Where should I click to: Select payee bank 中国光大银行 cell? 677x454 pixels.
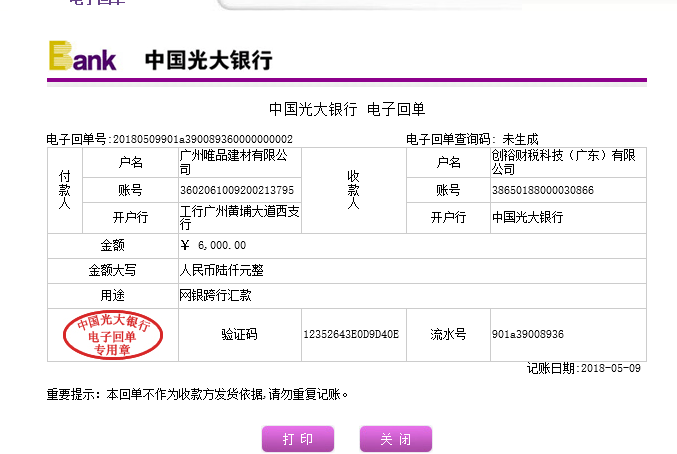tap(568, 218)
